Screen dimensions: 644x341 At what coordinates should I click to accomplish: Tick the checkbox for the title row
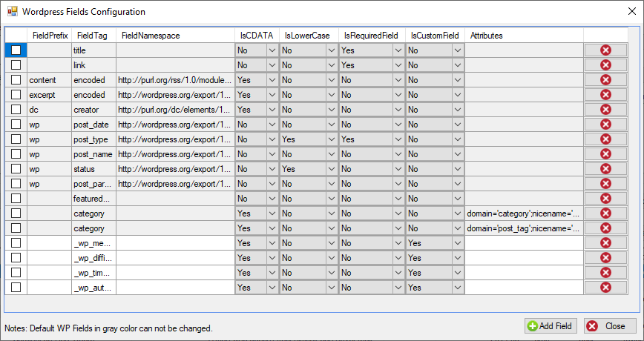click(16, 50)
